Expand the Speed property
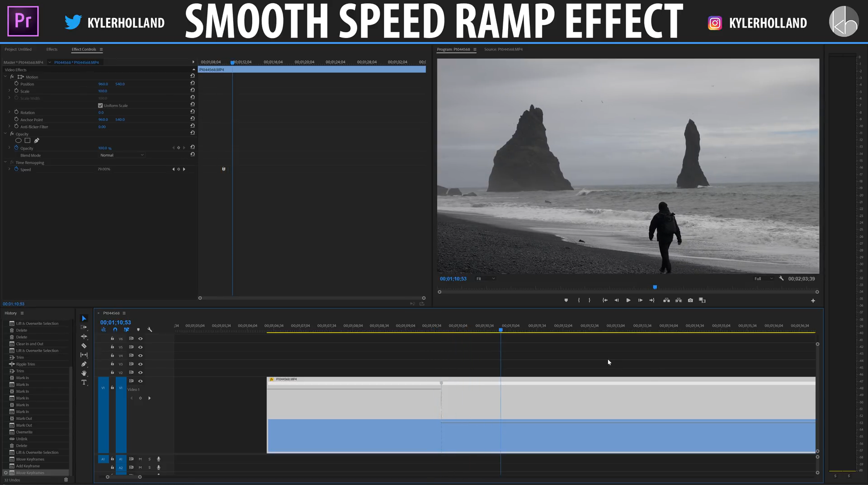Viewport: 868px width, 485px height. click(9, 169)
